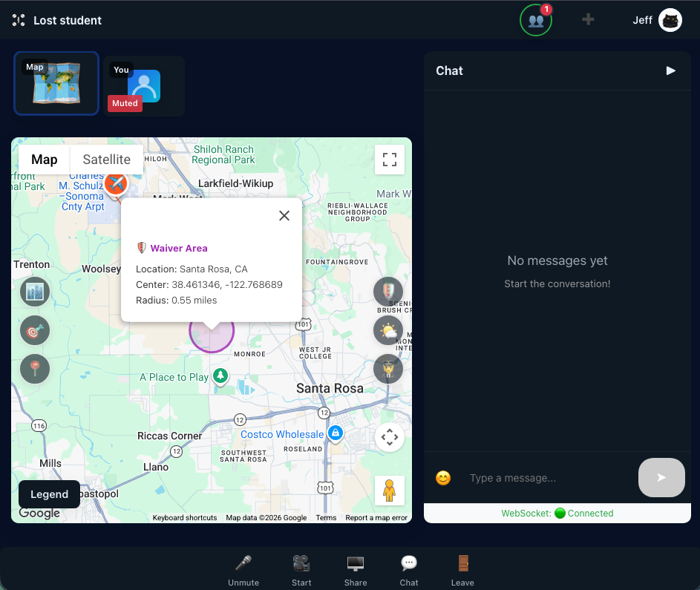Viewport: 700px width, 590px height.
Task: Click the Start camera button
Action: 301,571
